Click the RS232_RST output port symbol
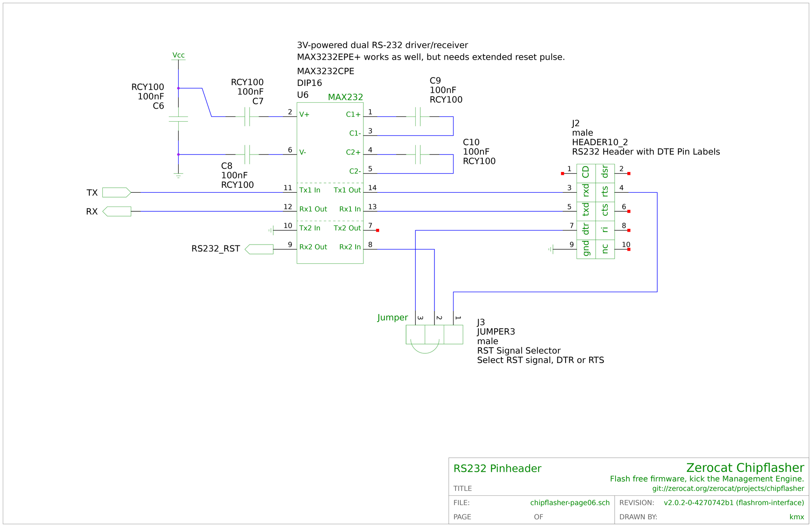This screenshot has height=527, width=812. (x=259, y=249)
